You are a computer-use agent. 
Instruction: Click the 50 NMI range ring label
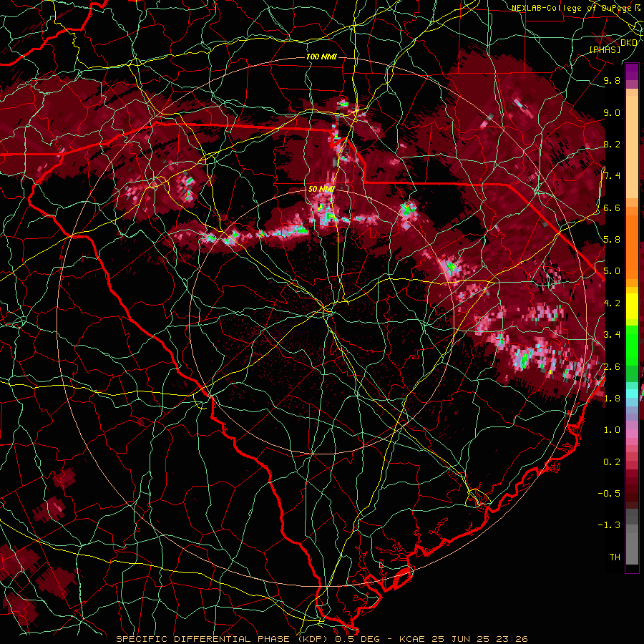click(x=321, y=189)
